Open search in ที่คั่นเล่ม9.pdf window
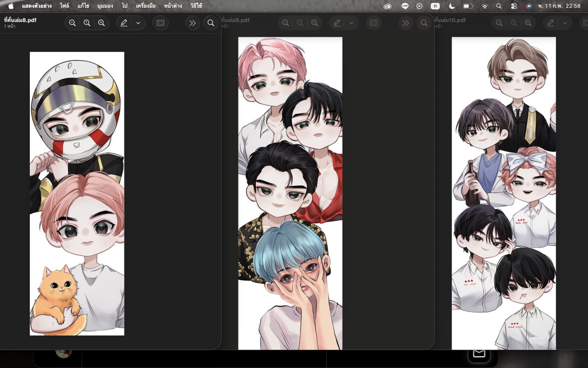Screen dimensions: 588x368 [x=424, y=23]
